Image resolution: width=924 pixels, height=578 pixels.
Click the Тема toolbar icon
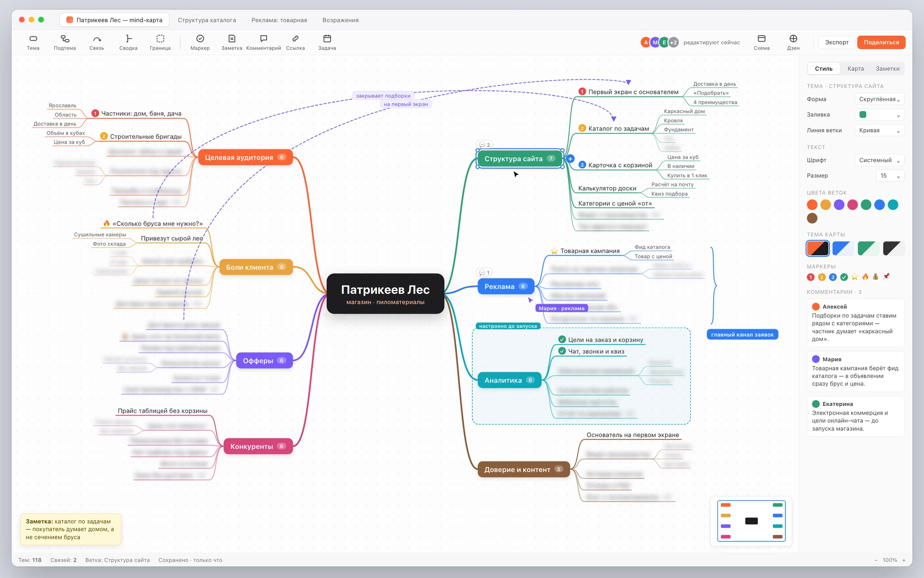33,42
